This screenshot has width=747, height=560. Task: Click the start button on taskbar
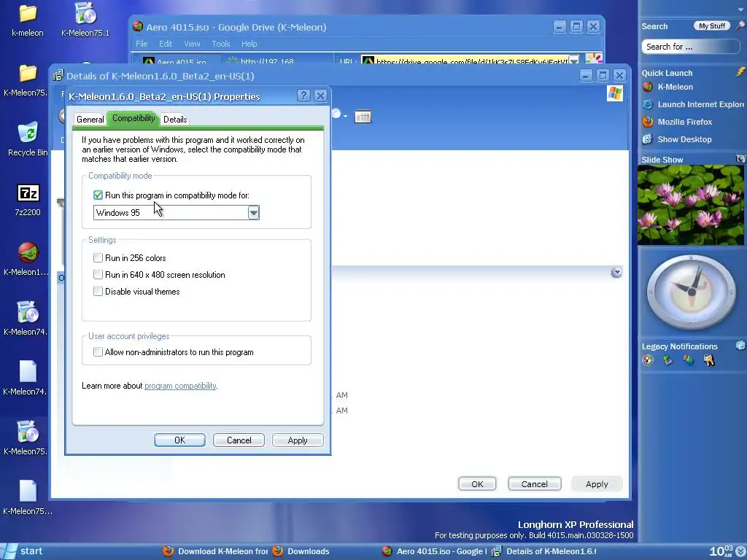click(23, 551)
